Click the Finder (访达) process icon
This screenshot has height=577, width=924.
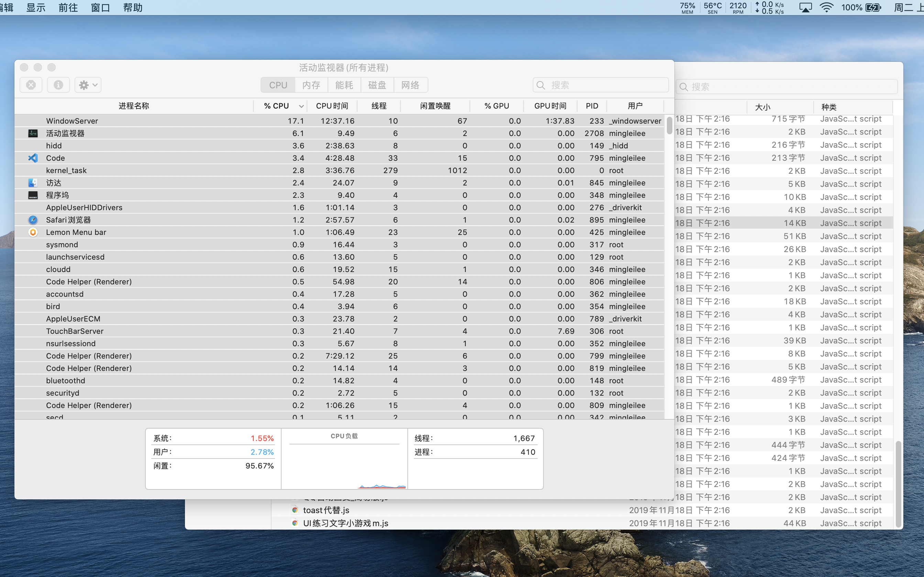33,183
